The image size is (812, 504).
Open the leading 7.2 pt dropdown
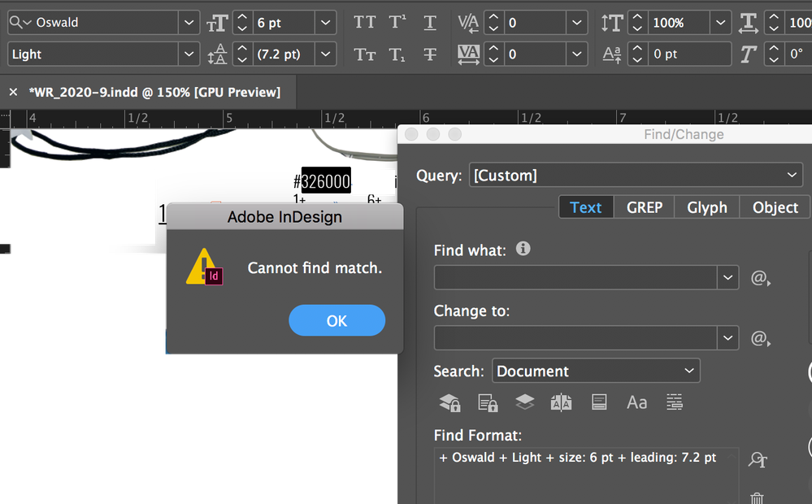coord(326,54)
